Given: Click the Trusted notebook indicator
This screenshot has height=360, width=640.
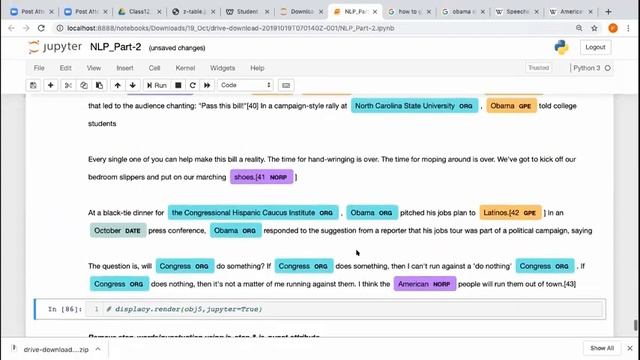Looking at the screenshot, I should pyautogui.click(x=538, y=68).
